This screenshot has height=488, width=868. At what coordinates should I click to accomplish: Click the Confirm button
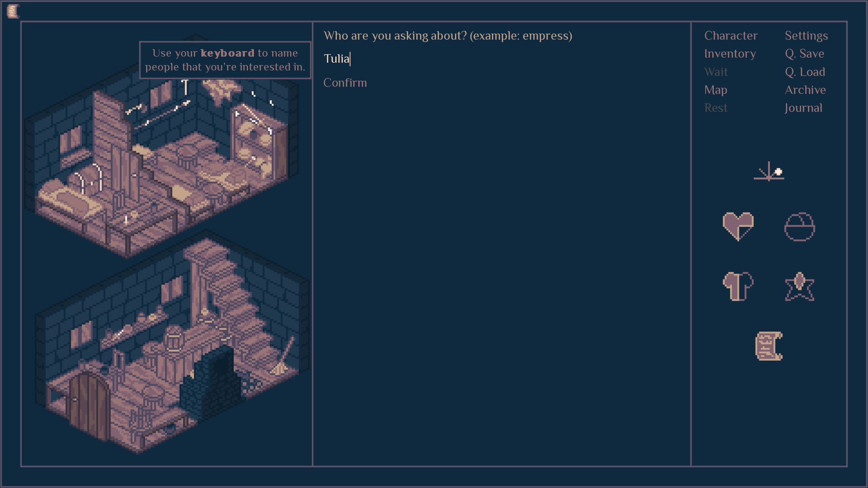tap(344, 82)
